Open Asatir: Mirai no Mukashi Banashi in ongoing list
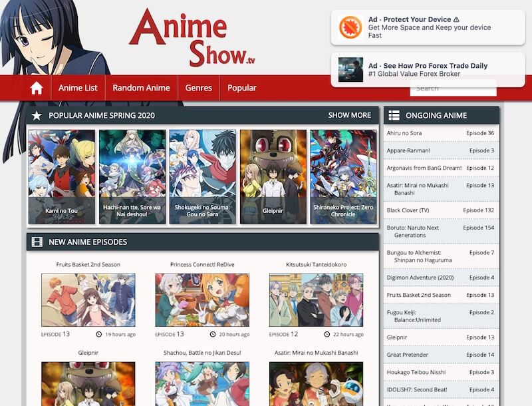 441,189
